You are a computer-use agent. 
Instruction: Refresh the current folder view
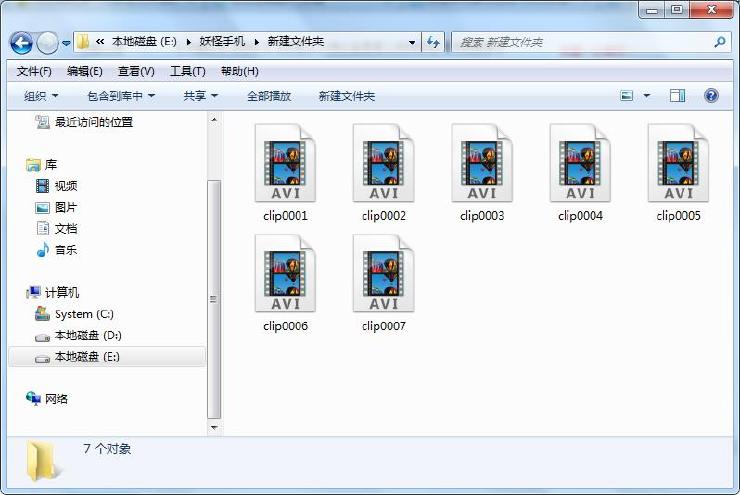pos(433,42)
